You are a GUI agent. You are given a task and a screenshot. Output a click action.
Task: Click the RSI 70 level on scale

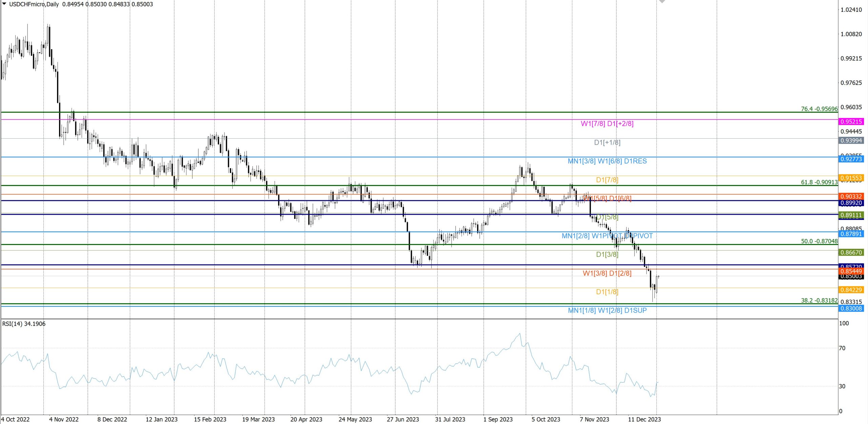(x=842, y=348)
